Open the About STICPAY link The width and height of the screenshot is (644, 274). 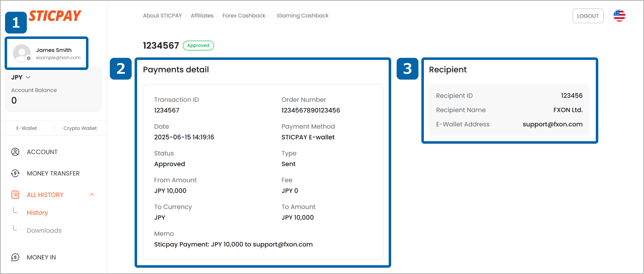point(162,16)
